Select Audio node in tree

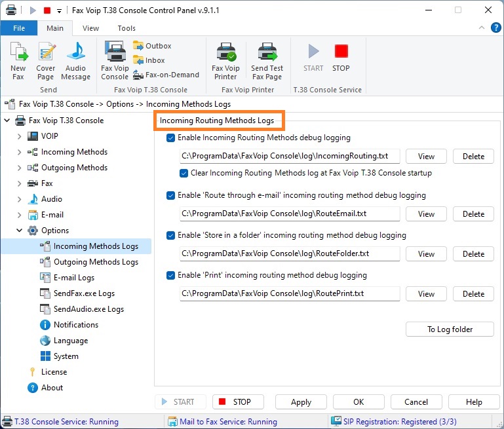coord(51,199)
